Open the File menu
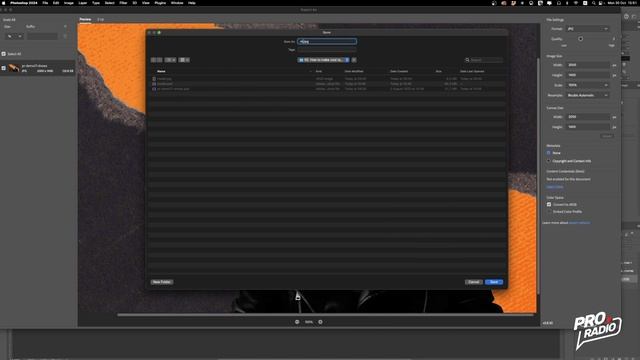 pos(45,3)
